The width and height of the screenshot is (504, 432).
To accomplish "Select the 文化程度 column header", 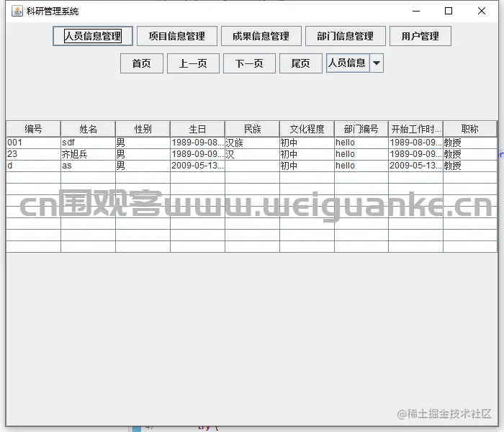I will 307,129.
